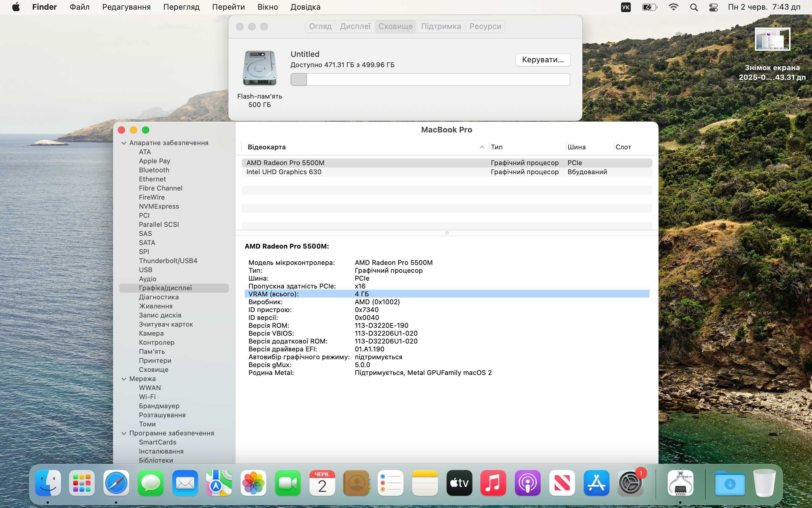Image resolution: width=812 pixels, height=508 pixels.
Task: Open the Довідка menu
Action: click(x=305, y=7)
